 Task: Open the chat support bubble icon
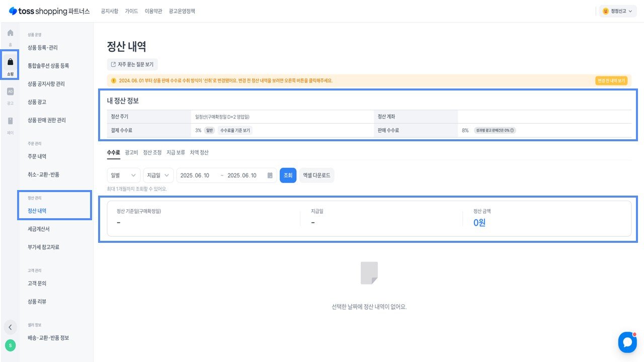[x=627, y=342]
